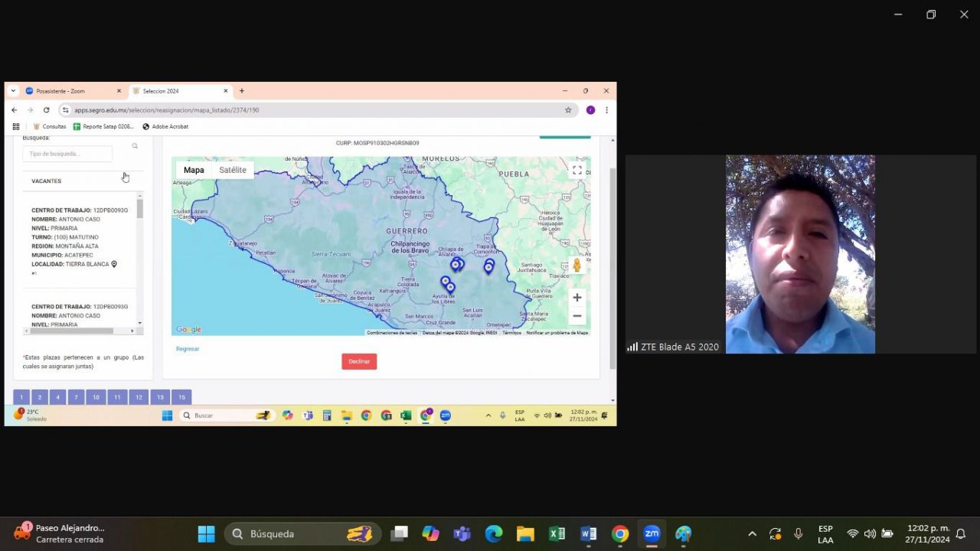980x551 pixels.
Task: Go back in the shared browser
Action: pos(14,110)
